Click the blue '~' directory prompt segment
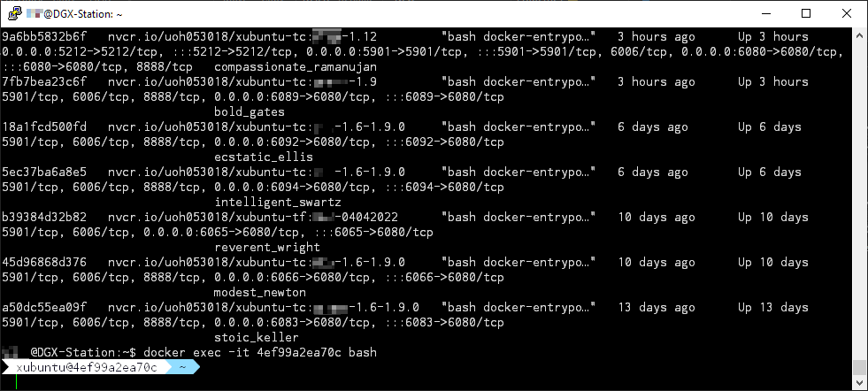 coord(182,367)
